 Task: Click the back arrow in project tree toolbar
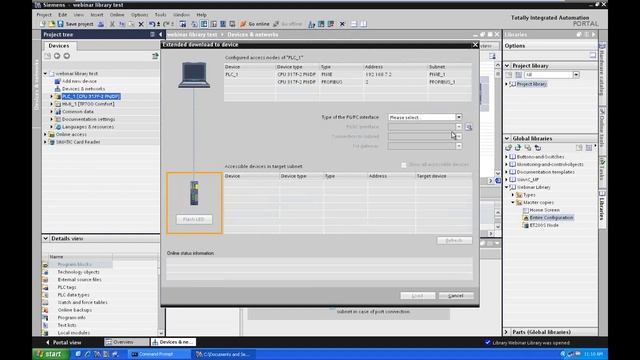(57, 56)
